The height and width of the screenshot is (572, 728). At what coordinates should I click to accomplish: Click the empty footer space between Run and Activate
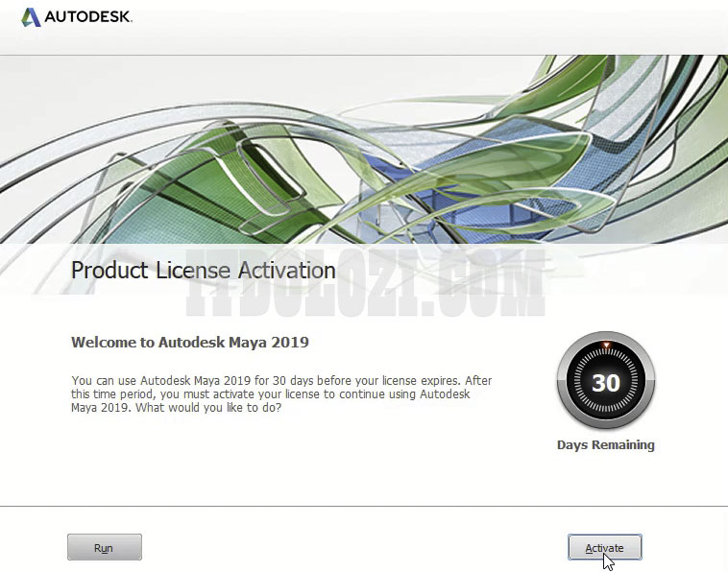coord(355,547)
